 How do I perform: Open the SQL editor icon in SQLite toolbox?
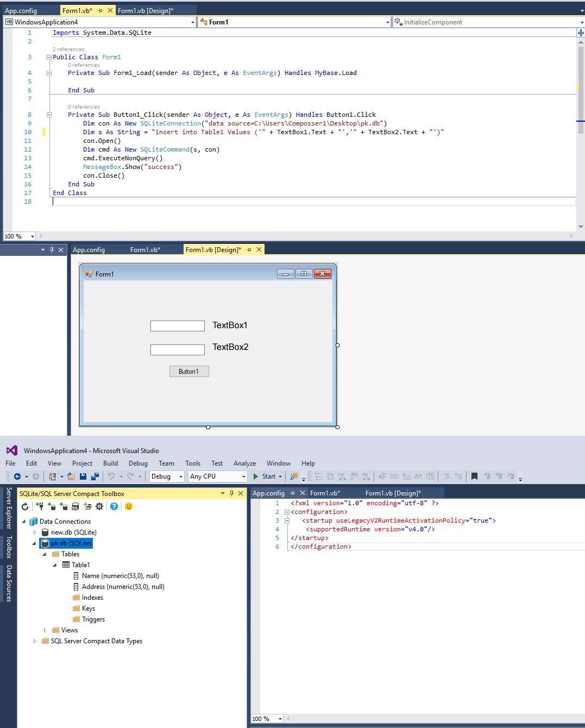coord(75,506)
